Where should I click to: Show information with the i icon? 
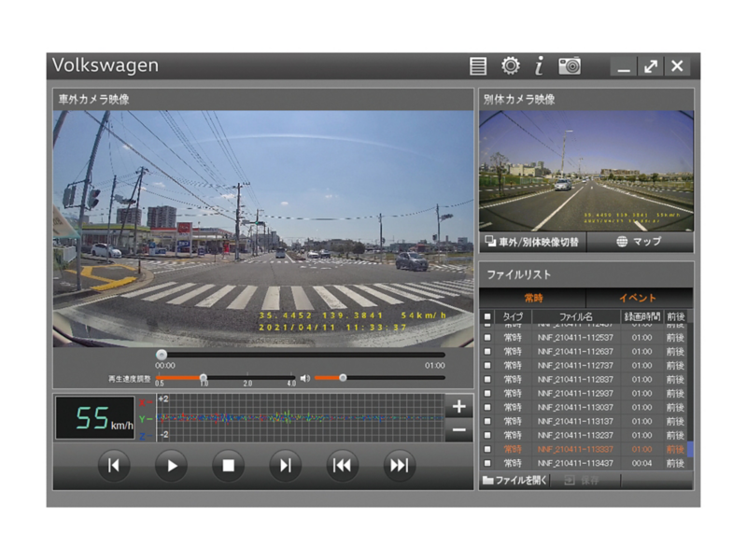point(539,65)
